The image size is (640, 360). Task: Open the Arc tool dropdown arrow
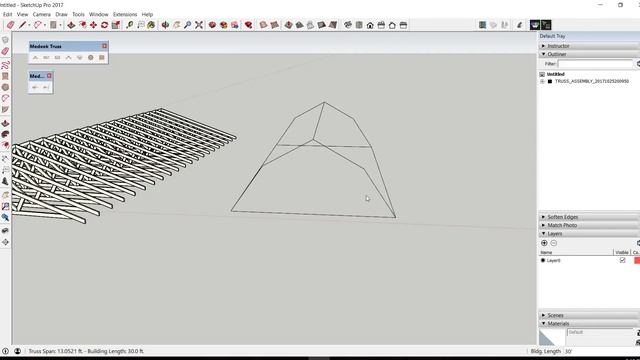click(x=44, y=25)
